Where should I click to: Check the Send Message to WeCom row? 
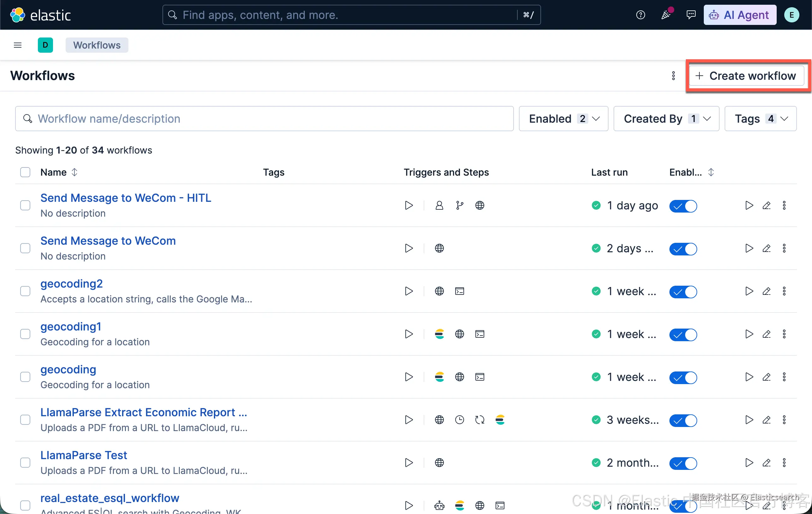point(25,248)
